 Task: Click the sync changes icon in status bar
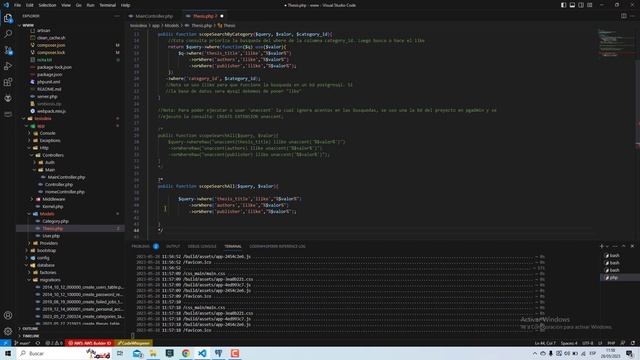38,343
